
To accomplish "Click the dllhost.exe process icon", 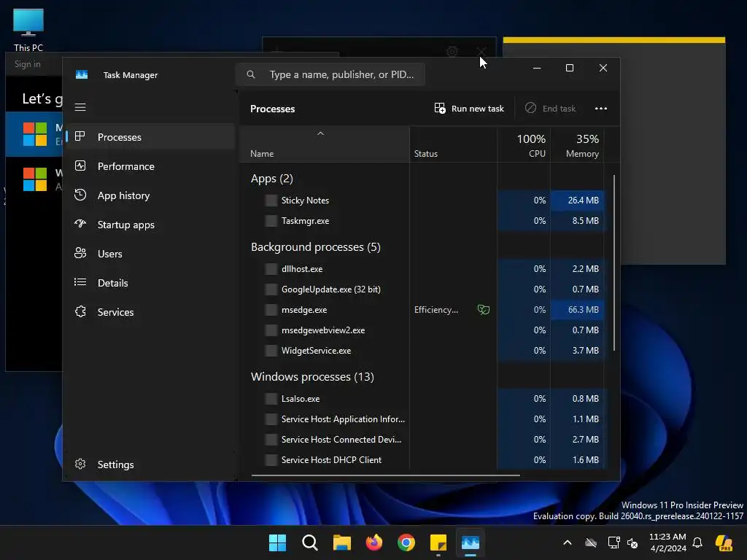I will [271, 269].
